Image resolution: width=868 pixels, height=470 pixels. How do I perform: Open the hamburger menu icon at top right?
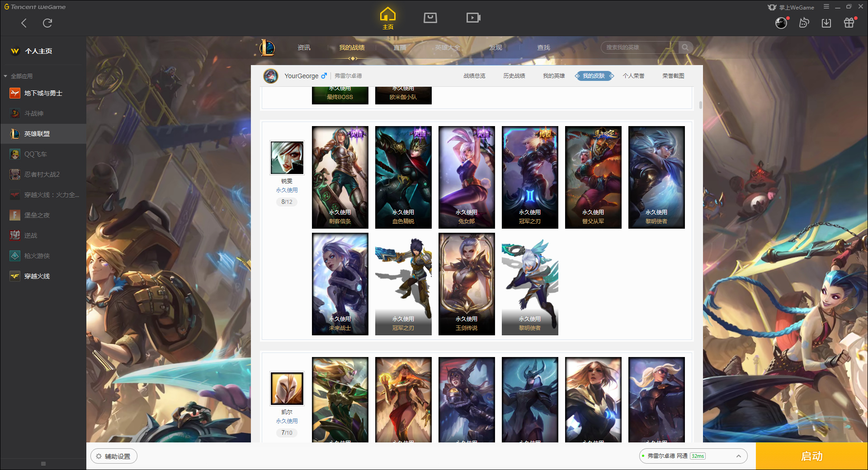(x=826, y=7)
